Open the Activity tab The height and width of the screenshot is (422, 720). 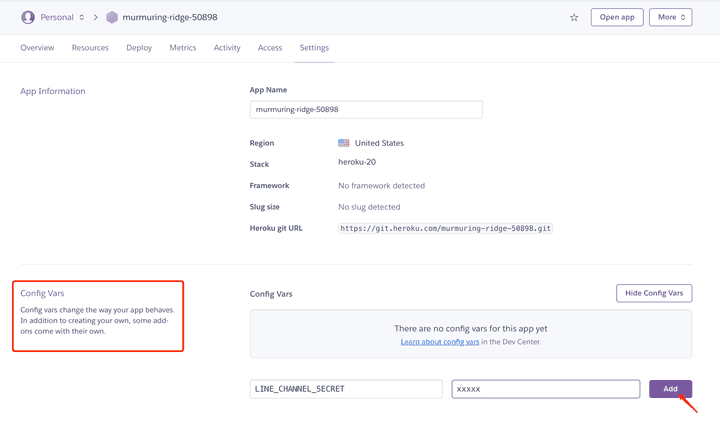(227, 48)
